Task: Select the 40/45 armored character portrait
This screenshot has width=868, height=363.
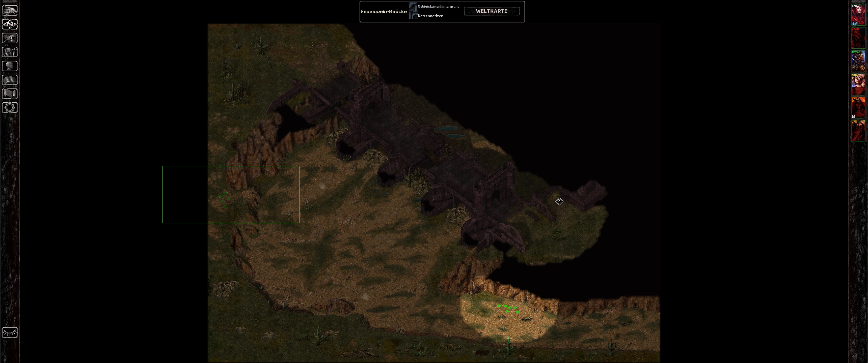Action: click(x=858, y=61)
